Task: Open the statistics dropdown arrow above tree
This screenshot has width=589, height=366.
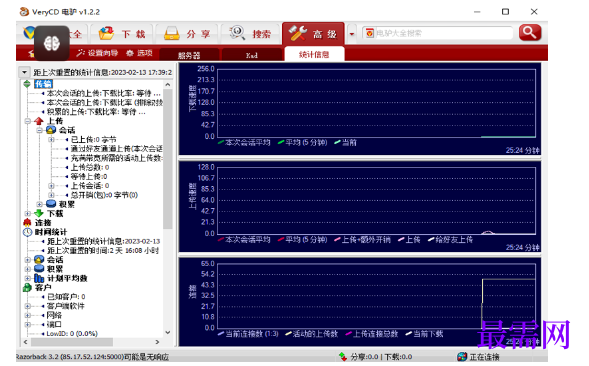Action: (24, 72)
